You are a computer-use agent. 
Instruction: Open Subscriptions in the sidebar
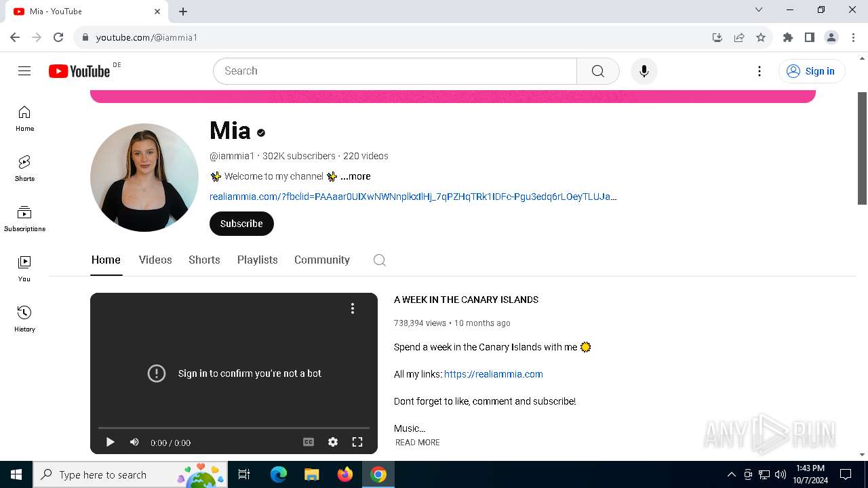[x=24, y=219]
